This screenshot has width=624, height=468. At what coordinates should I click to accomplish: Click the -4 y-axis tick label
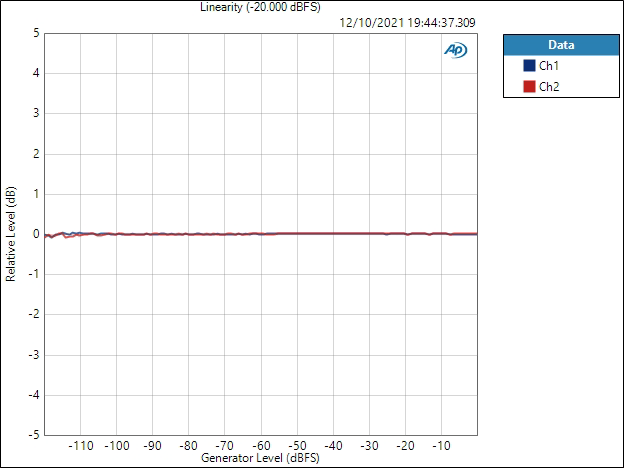(x=34, y=395)
